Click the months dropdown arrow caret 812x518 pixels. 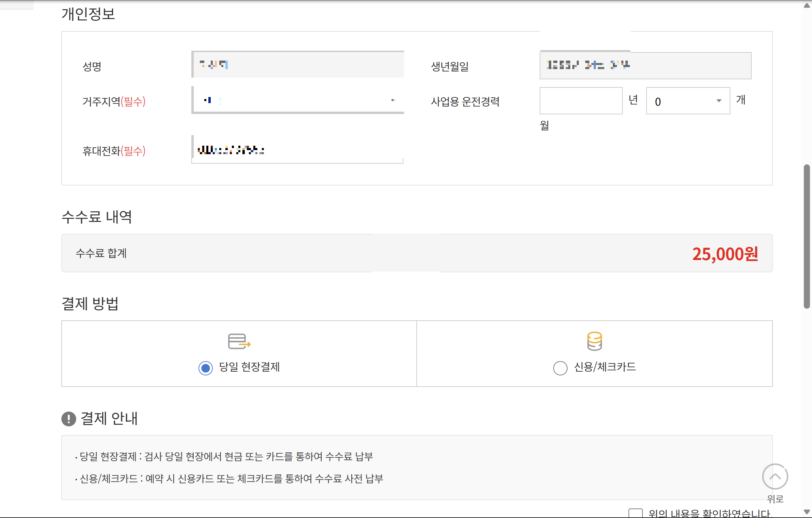tap(719, 101)
